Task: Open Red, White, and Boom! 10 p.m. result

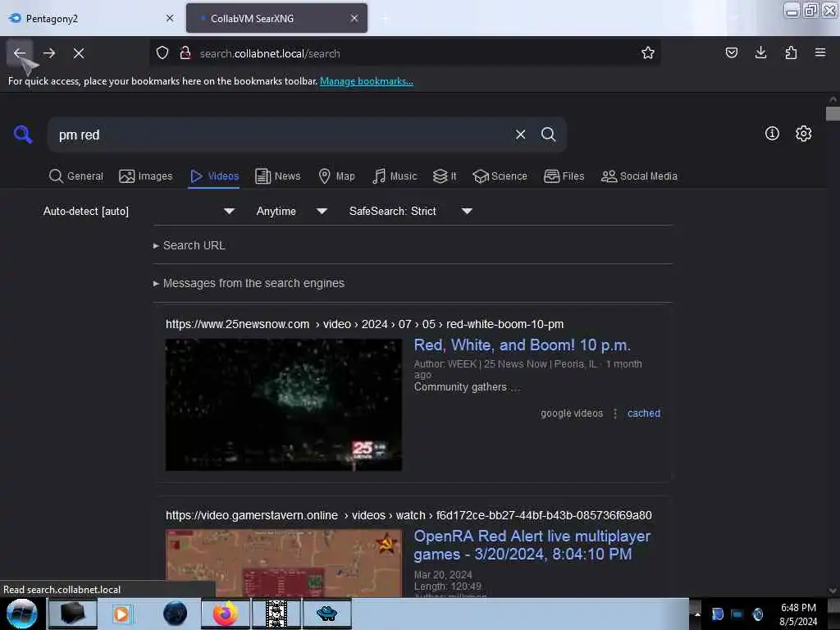Action: pyautogui.click(x=522, y=345)
